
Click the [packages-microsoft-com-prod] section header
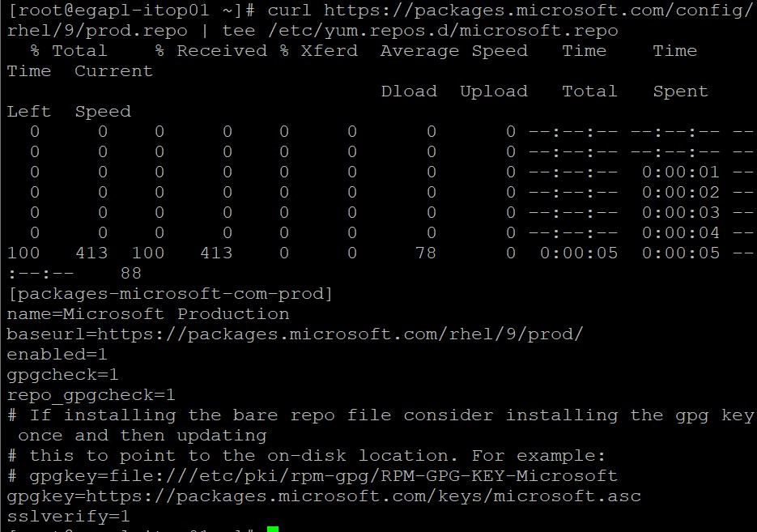(x=170, y=293)
